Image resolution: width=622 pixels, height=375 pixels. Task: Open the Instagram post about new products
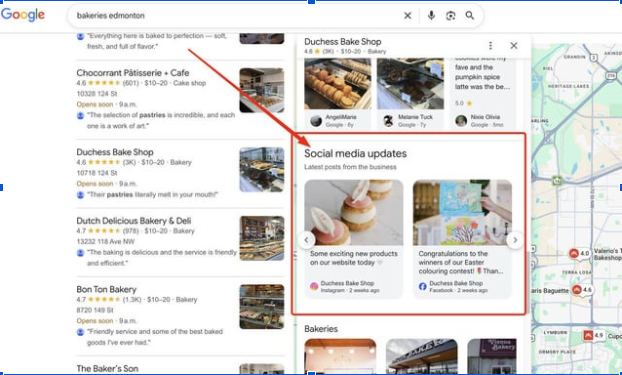(x=354, y=239)
